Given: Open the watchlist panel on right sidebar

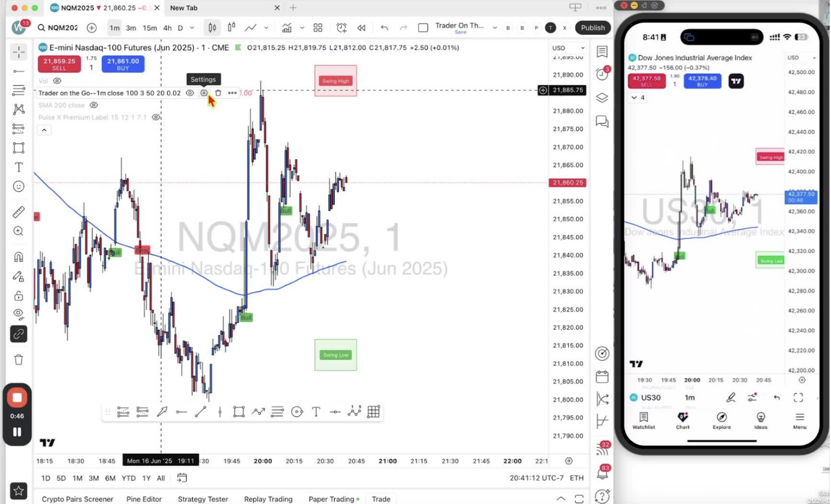Looking at the screenshot, I should pos(602,51).
